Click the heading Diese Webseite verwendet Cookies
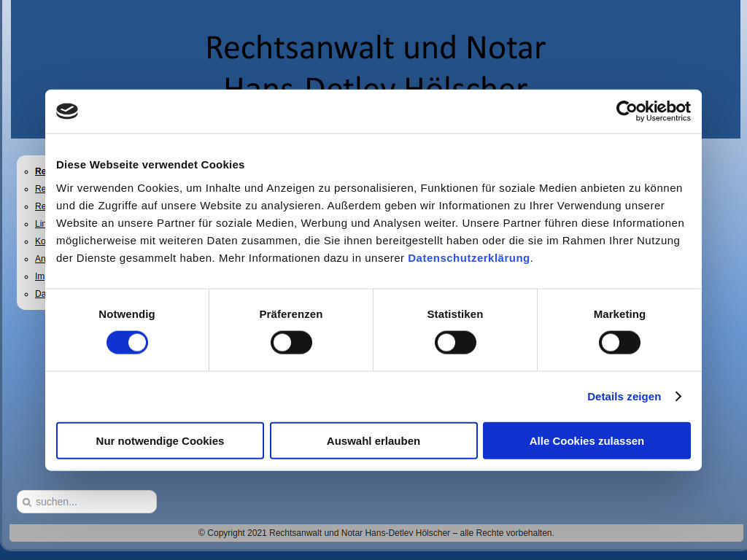Screen dimensions: 747x560 (150, 164)
